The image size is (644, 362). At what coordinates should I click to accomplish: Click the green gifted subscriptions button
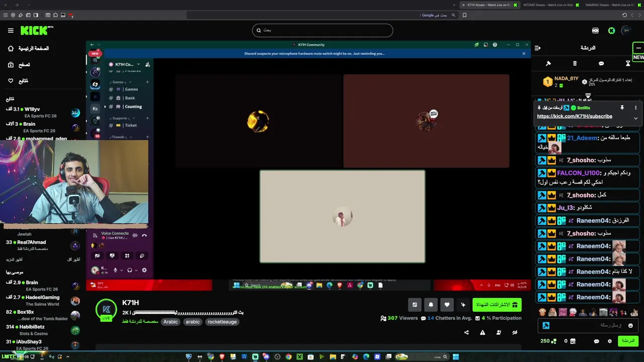click(x=497, y=305)
